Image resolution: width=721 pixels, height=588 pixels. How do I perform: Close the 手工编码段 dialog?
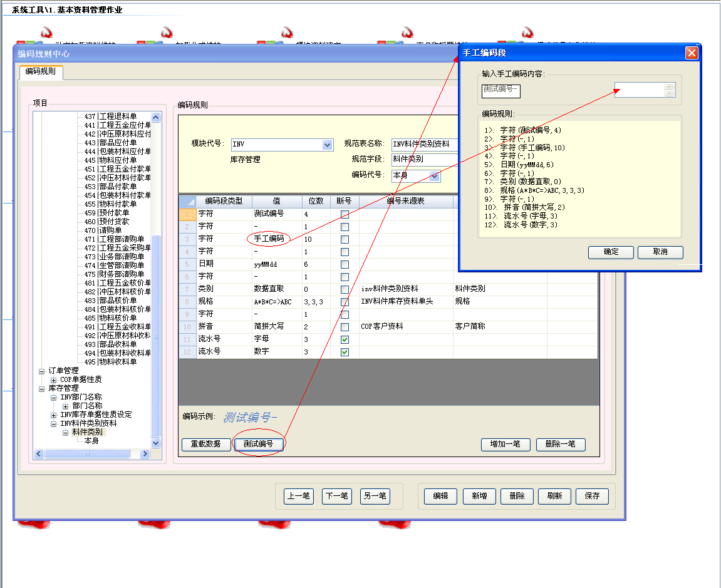click(692, 53)
